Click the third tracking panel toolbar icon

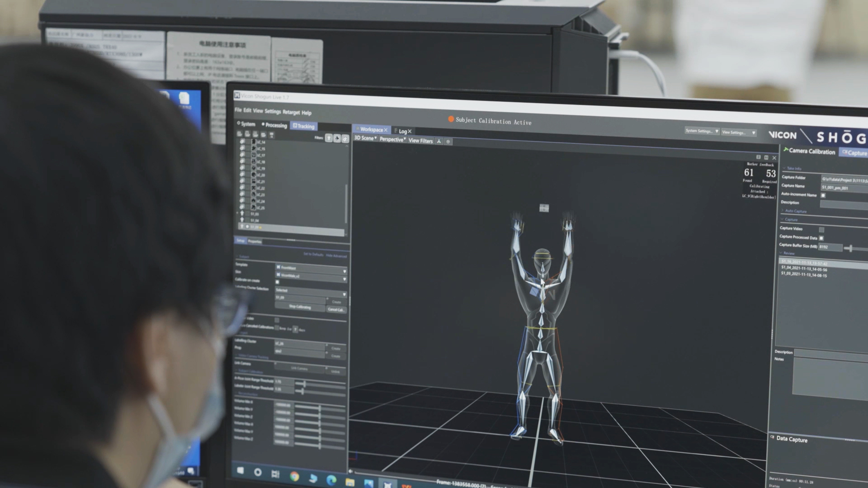pyautogui.click(x=255, y=134)
